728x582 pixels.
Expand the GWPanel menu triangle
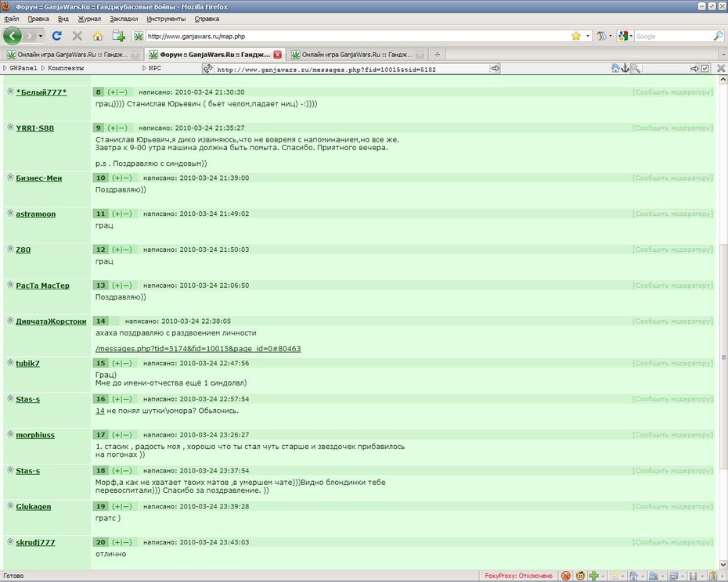5,68
